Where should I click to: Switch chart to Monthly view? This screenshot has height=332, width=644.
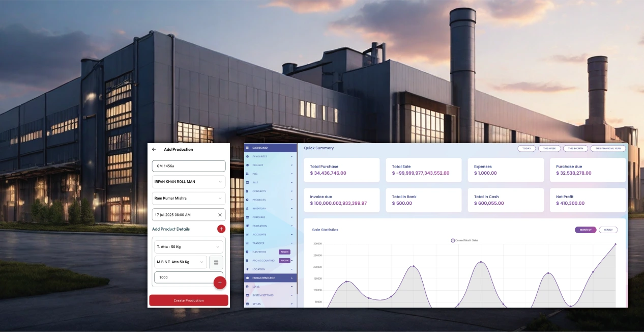click(x=586, y=230)
